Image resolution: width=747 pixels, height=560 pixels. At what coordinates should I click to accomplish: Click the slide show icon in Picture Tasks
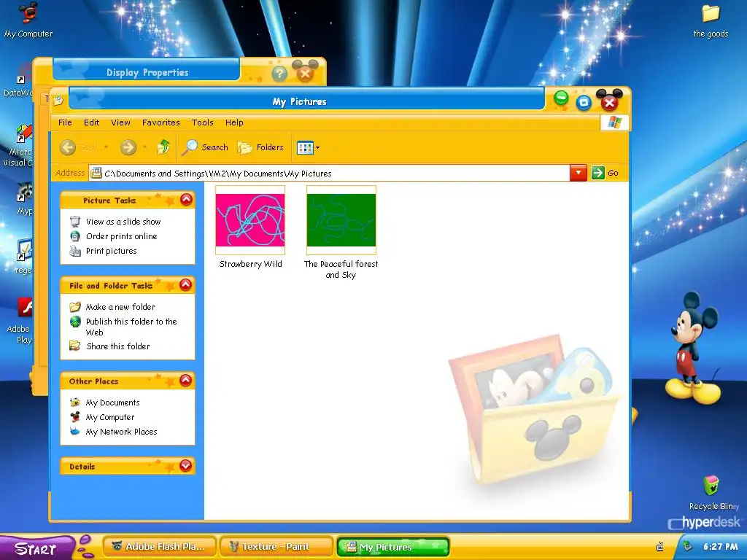[75, 222]
